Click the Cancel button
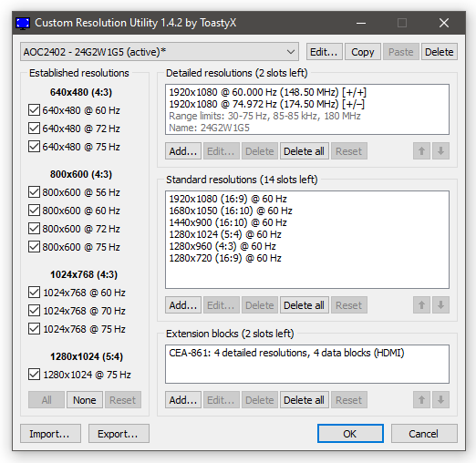Viewport: 476px width, 463px height. point(424,434)
